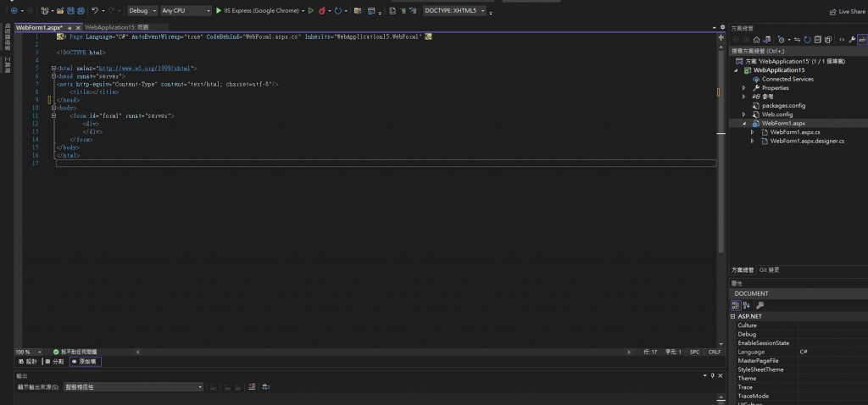Click Start Without Debugging outline play icon
Image resolution: width=868 pixels, height=405 pixels.
click(x=310, y=10)
